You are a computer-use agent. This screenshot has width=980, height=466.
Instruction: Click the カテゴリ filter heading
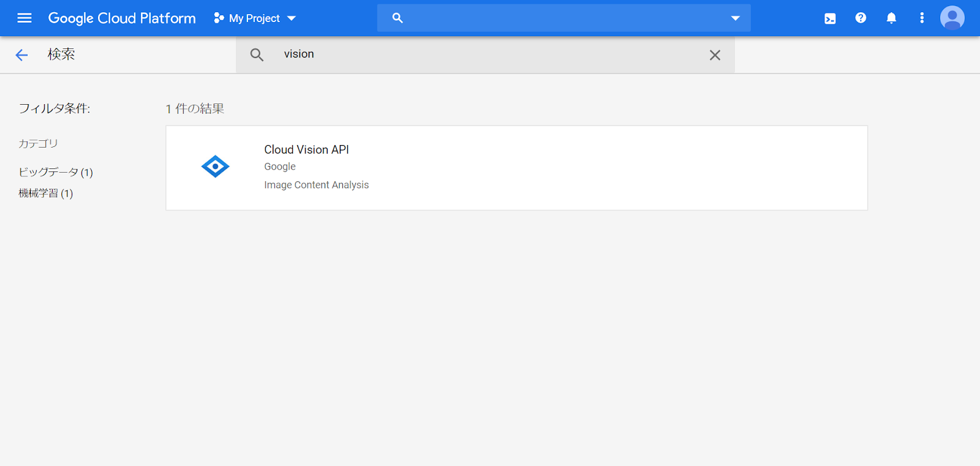click(x=38, y=143)
